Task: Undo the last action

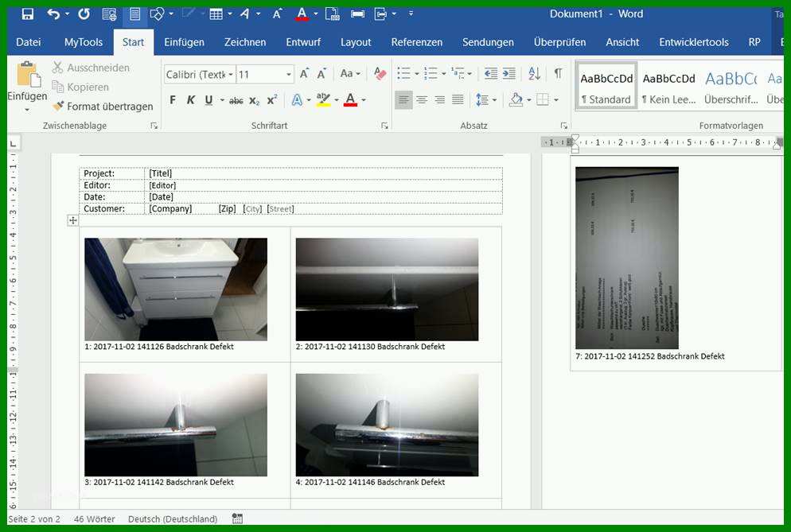Action: pos(53,14)
